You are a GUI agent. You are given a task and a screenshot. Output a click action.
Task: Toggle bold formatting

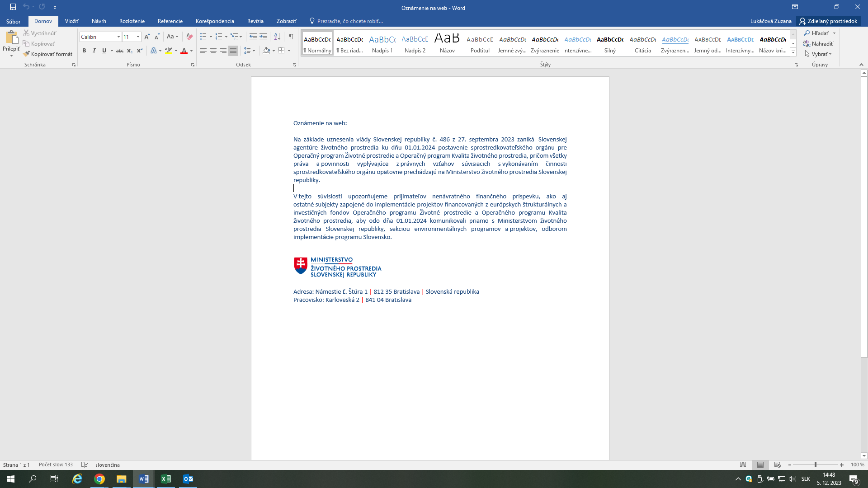coord(84,51)
